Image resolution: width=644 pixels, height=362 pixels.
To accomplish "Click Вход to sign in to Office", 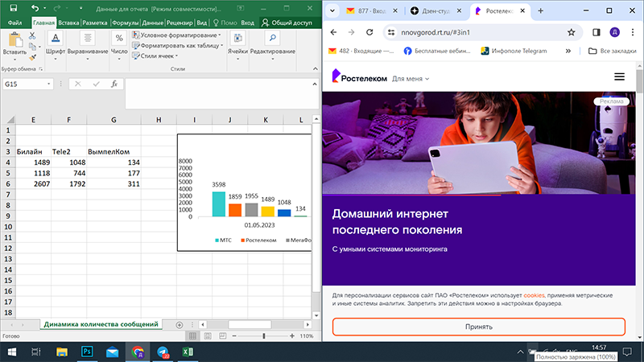I will tap(247, 23).
